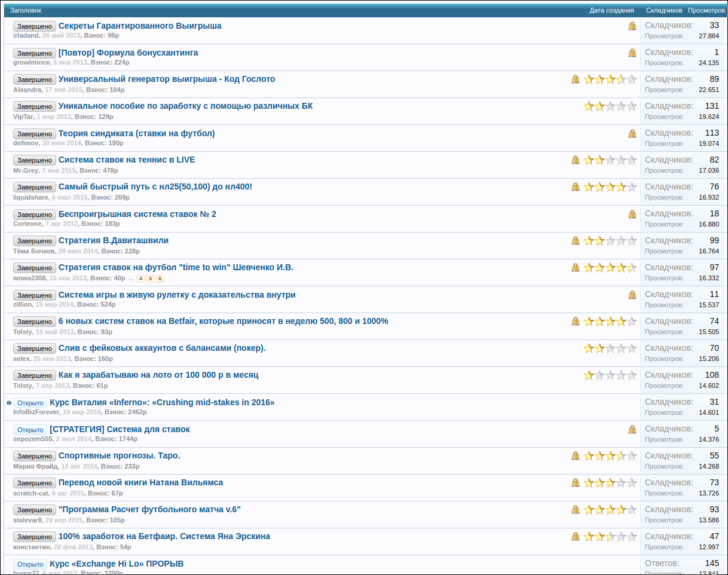This screenshot has height=575, width=728.
Task: Click star rating of Уникальное пособие thread
Action: 610,106
